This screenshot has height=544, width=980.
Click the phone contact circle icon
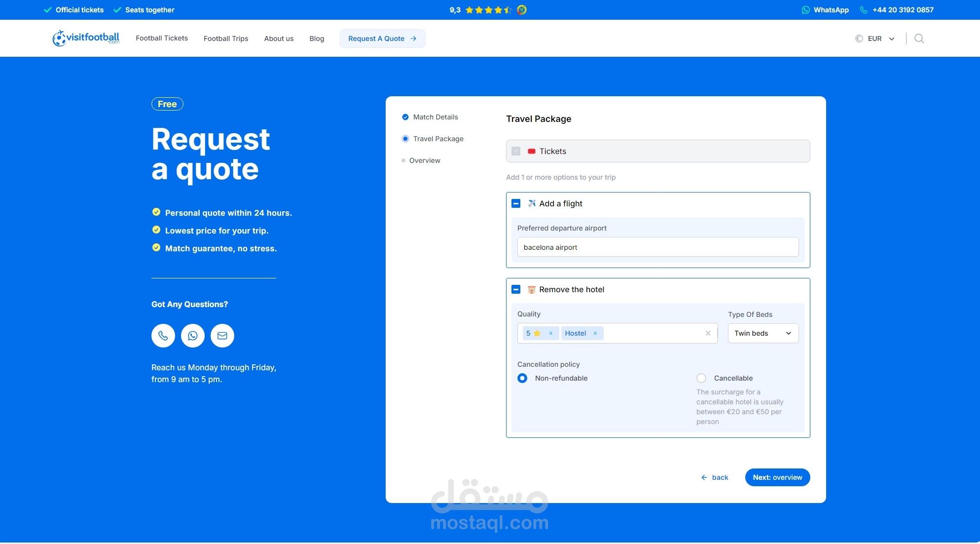coord(163,336)
